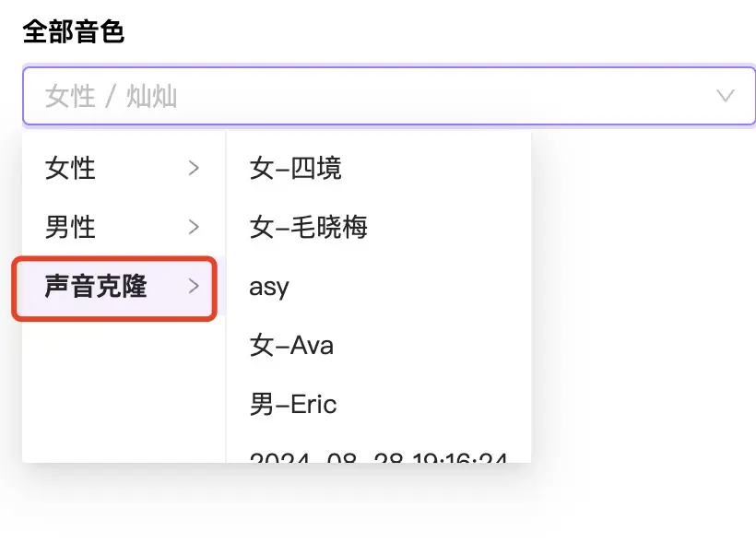The width and height of the screenshot is (756, 544).
Task: Expand the 男性 voice category
Action: [x=124, y=227]
